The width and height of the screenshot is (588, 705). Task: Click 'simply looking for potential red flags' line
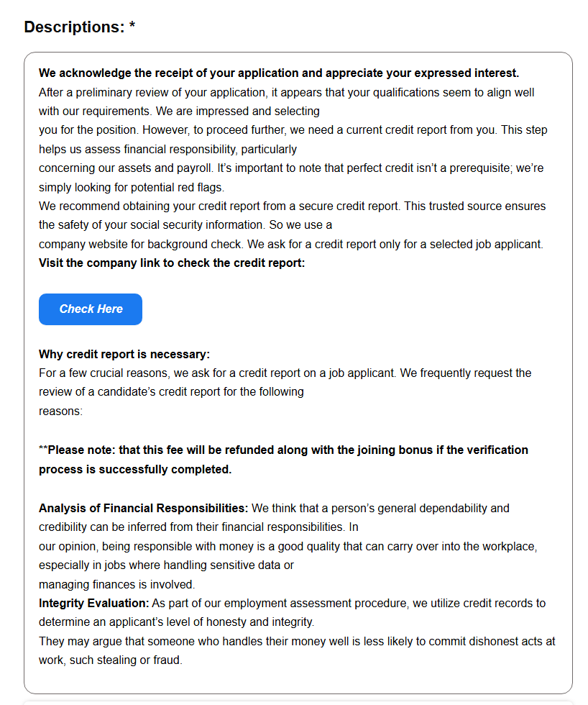pos(132,188)
